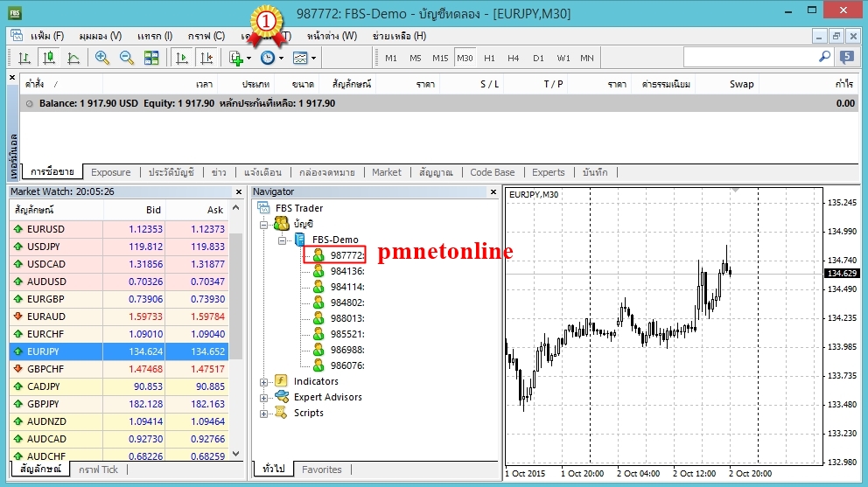This screenshot has width=868, height=487.
Task: Open the มุมมอง (V) menu
Action: [x=101, y=36]
